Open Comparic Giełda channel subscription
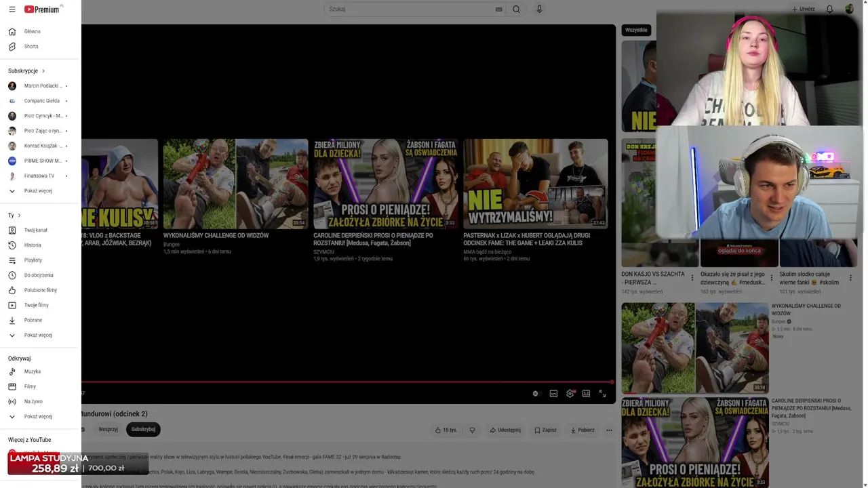This screenshot has height=488, width=868. point(41,101)
